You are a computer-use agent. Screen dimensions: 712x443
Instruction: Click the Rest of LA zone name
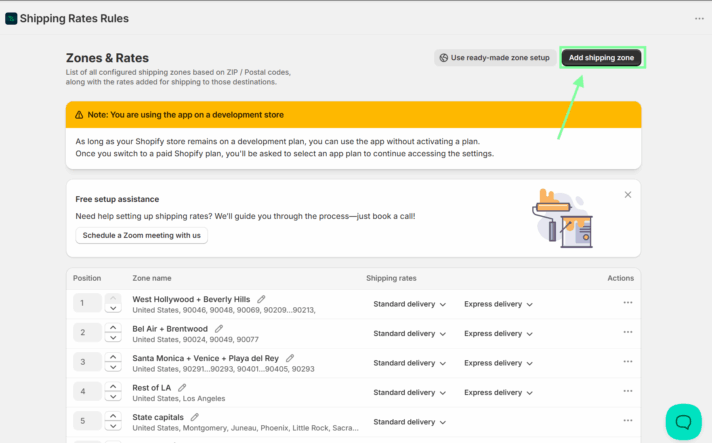coord(152,388)
